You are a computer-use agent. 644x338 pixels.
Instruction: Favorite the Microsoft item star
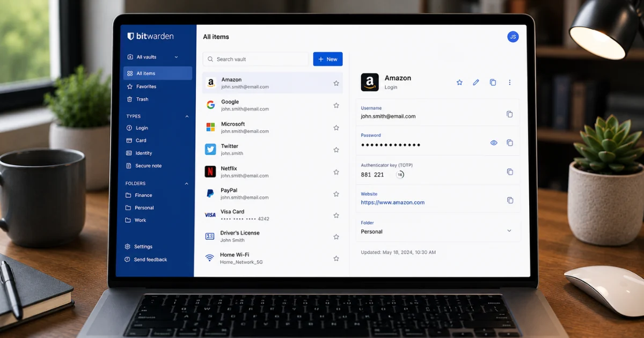click(x=336, y=128)
